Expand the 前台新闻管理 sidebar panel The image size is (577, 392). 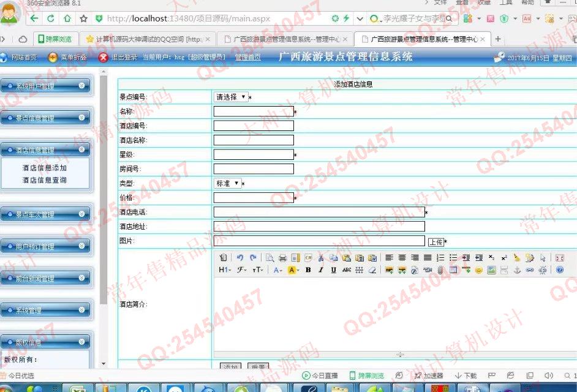46,278
